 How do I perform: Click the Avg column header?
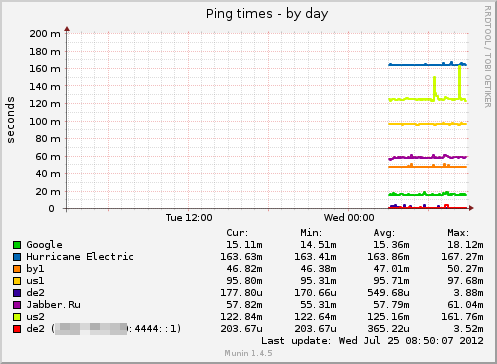(x=384, y=233)
